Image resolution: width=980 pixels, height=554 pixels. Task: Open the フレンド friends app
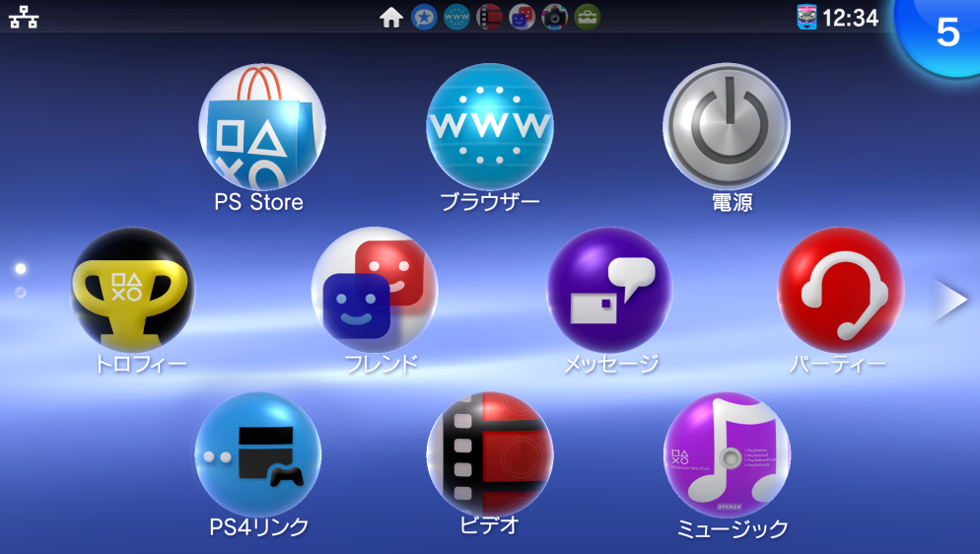(x=375, y=290)
